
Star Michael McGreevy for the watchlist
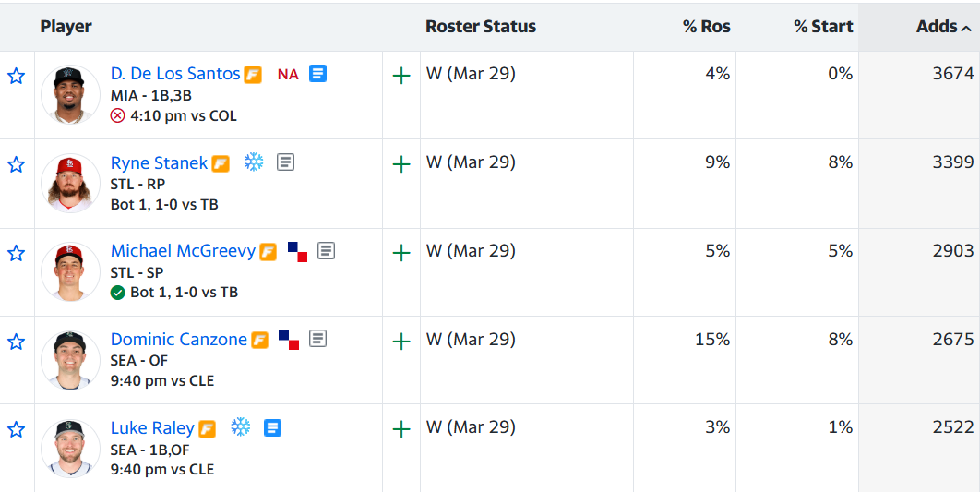(16, 253)
